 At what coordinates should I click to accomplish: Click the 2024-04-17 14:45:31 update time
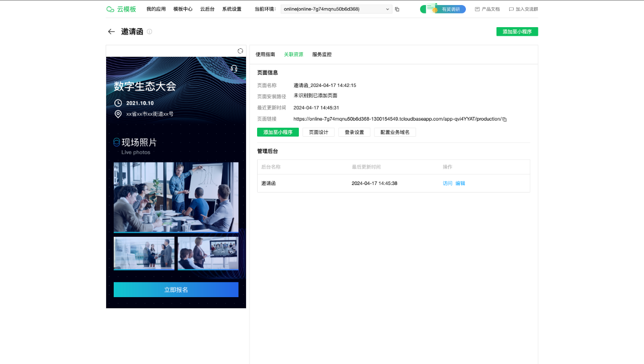click(316, 108)
